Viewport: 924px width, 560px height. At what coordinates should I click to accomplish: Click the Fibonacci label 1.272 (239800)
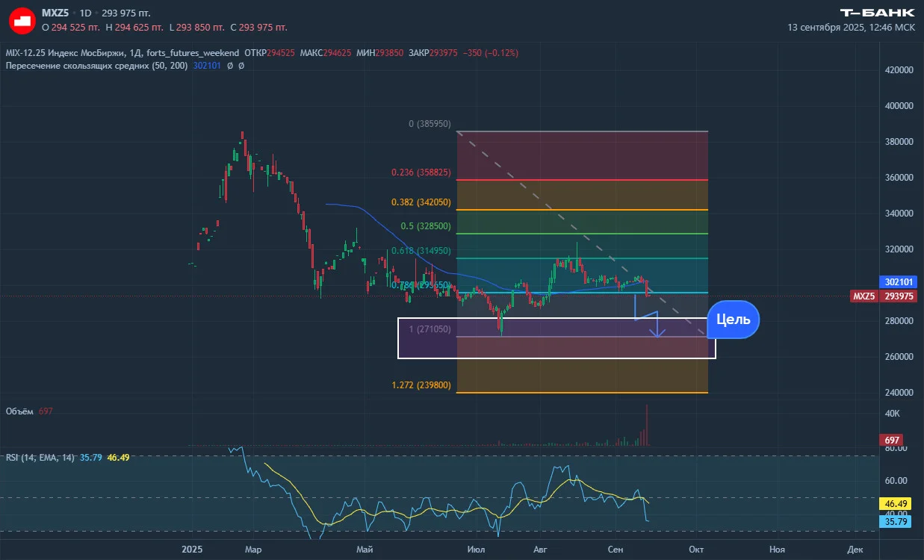click(x=421, y=385)
